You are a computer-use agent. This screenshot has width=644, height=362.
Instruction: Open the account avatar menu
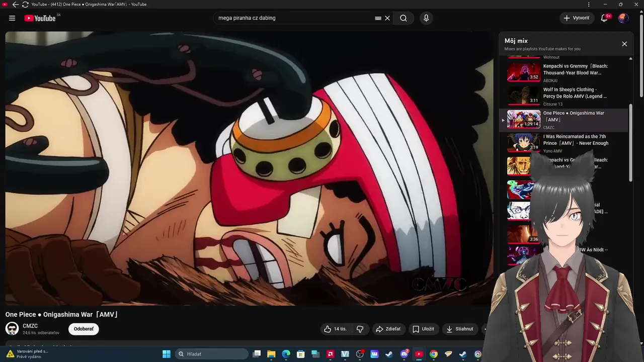point(623,18)
